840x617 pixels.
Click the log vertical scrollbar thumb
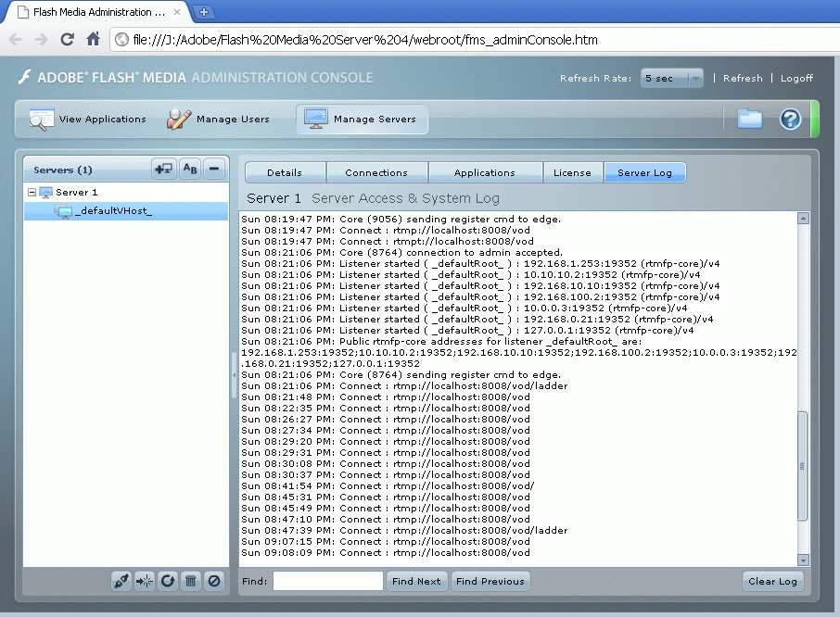pos(803,466)
